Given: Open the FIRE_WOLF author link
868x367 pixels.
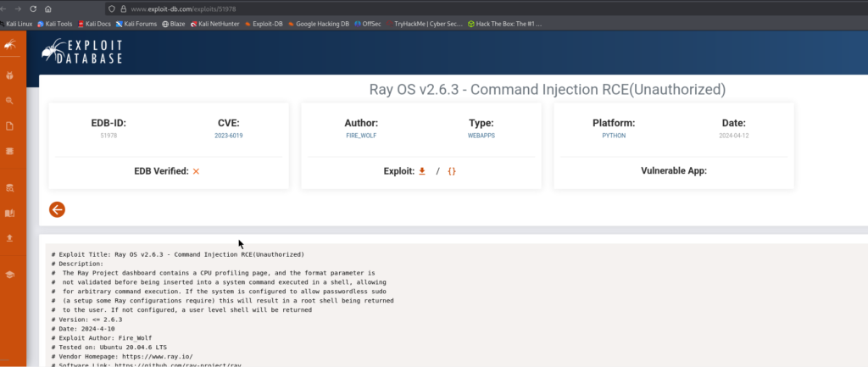Looking at the screenshot, I should pyautogui.click(x=361, y=135).
